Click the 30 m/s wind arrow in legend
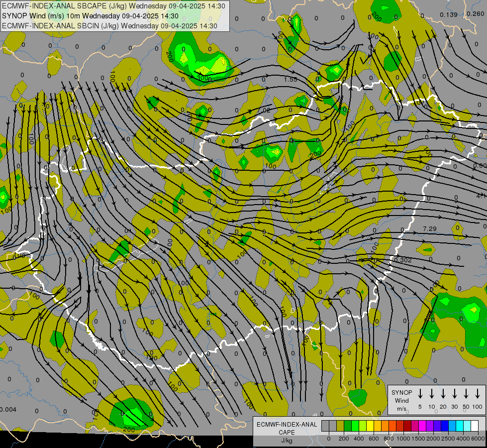Screen dimensions: 487x448 point(454,393)
